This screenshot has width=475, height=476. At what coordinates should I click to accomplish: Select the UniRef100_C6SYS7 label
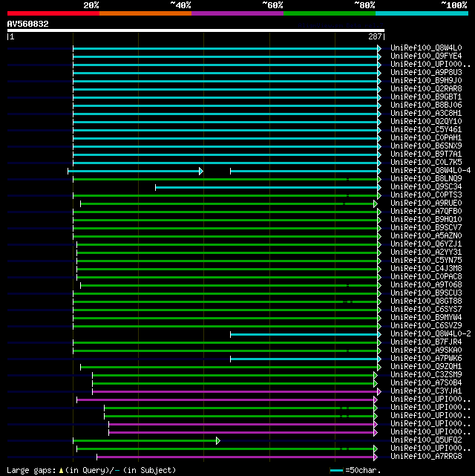426,310
